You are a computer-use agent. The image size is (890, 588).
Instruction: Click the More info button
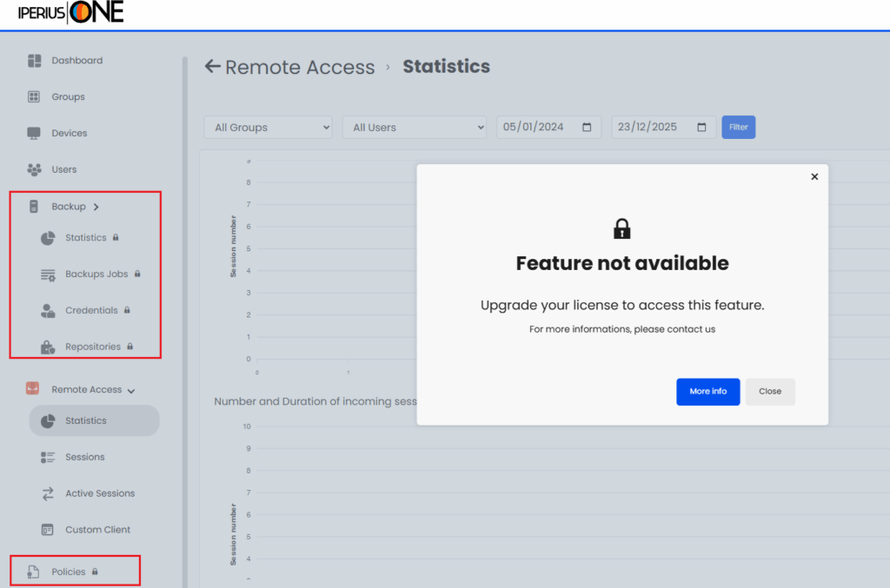tap(707, 392)
